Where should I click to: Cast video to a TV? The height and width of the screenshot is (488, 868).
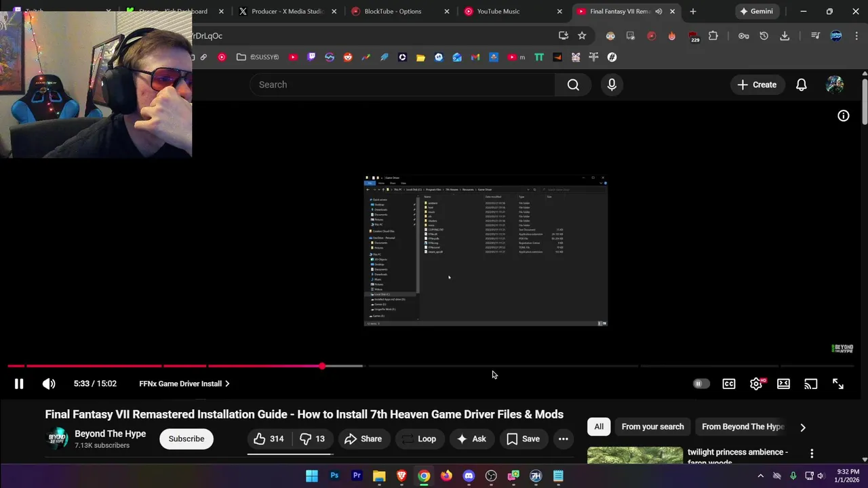click(x=810, y=384)
